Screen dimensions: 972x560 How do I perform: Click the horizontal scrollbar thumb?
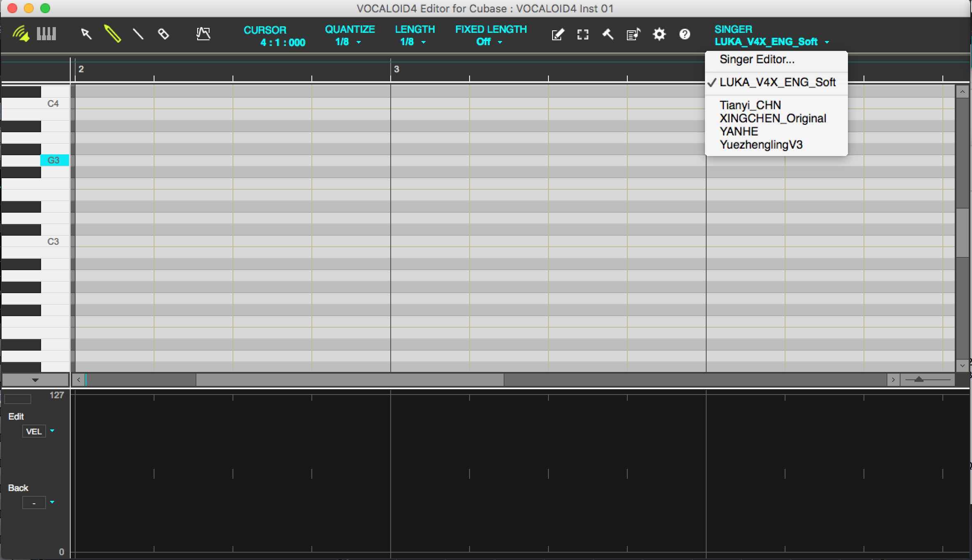pyautogui.click(x=350, y=380)
